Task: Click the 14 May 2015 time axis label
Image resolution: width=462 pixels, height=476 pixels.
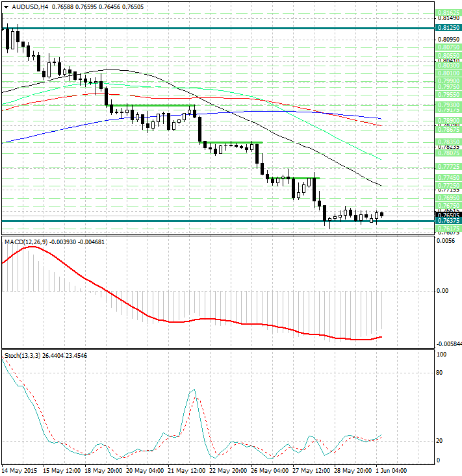Action: tap(19, 471)
